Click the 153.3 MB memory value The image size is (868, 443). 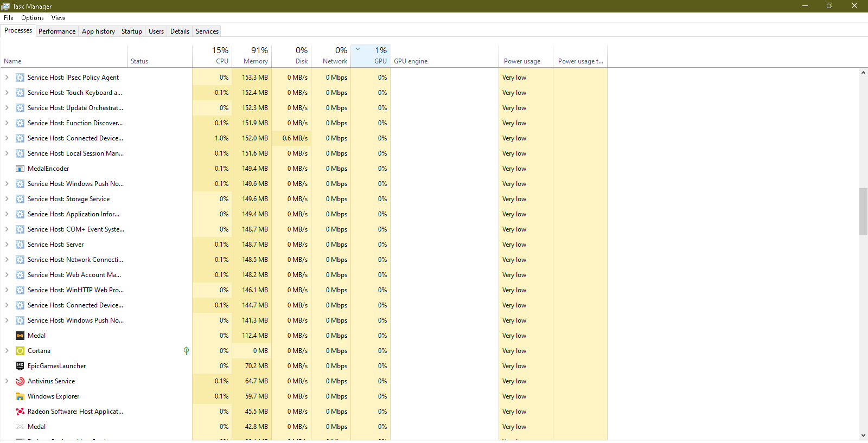pos(255,78)
